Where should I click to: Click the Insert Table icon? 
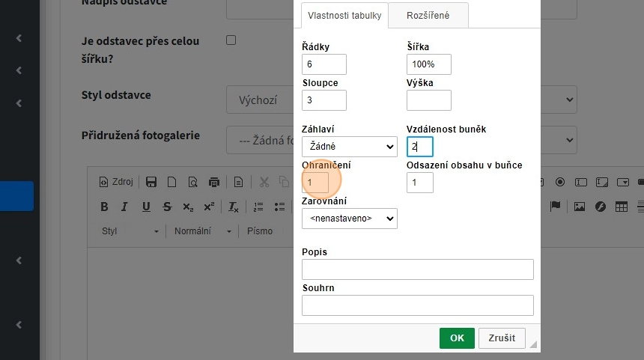[x=620, y=207]
